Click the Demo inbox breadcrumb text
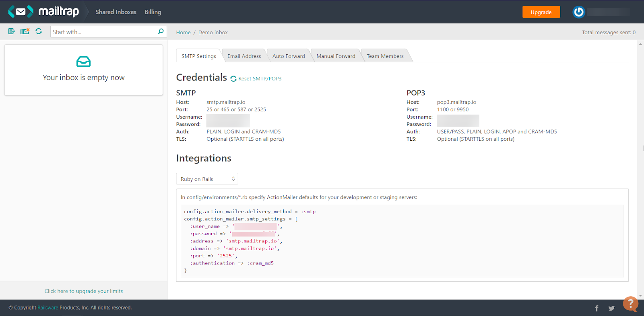Image resolution: width=644 pixels, height=316 pixels. [x=213, y=33]
